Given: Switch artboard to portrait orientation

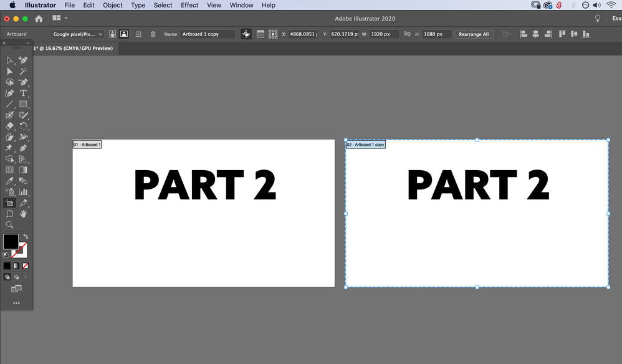Looking at the screenshot, I should [x=112, y=34].
